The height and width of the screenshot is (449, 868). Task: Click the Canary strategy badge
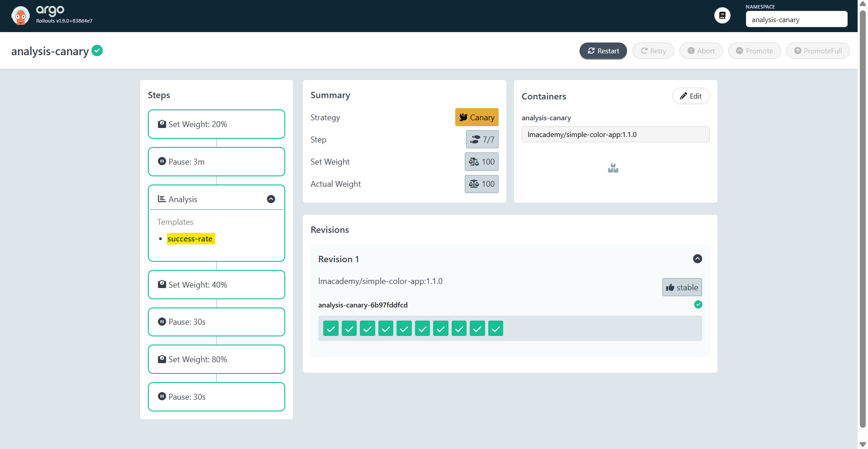tap(476, 117)
